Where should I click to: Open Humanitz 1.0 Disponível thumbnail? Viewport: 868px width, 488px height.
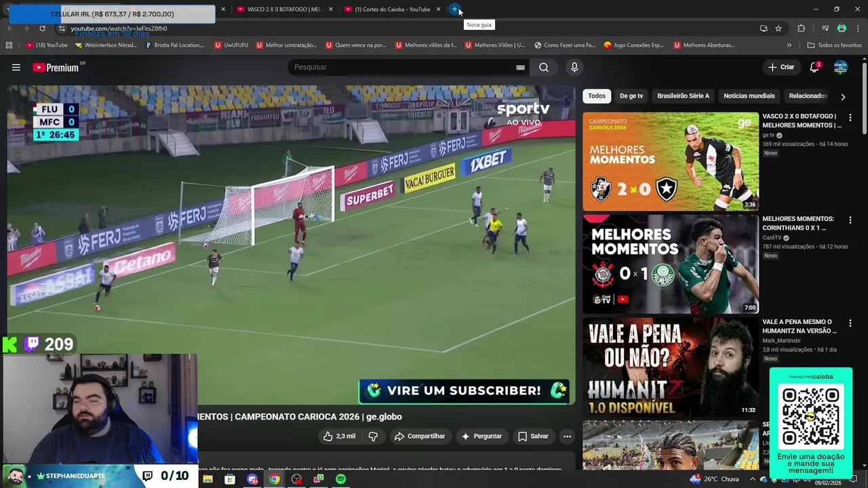pyautogui.click(x=671, y=367)
